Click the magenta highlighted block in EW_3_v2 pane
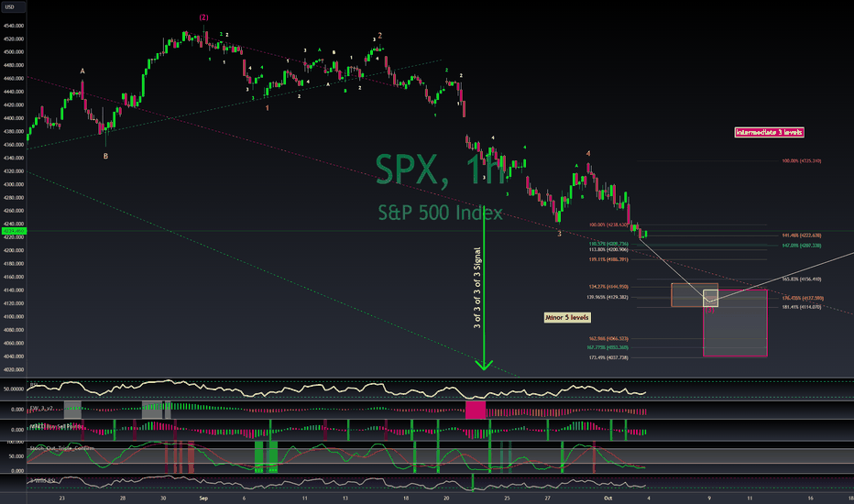Viewport: 854px width, 504px height. (x=476, y=410)
